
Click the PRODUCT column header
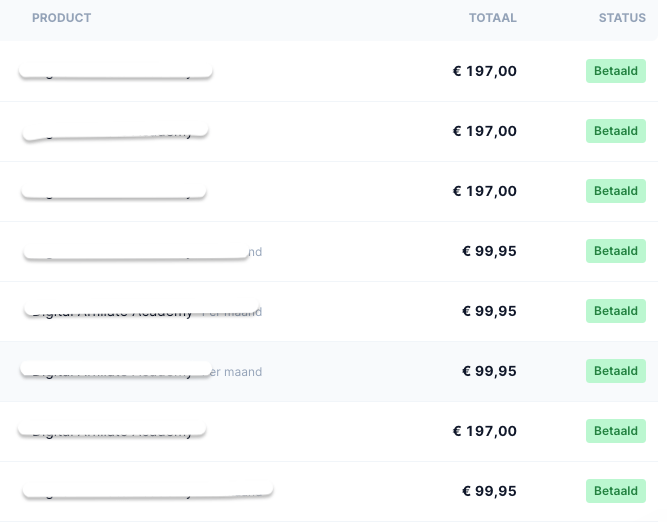pos(61,18)
